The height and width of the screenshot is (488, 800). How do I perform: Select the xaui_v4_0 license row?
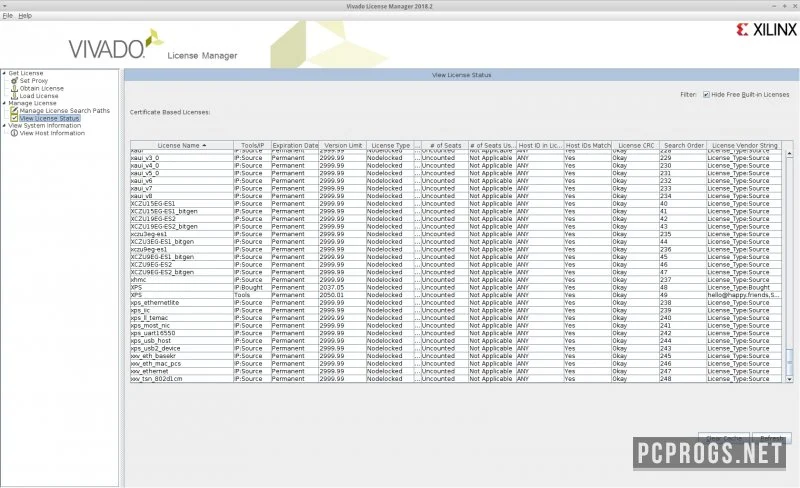[456, 166]
